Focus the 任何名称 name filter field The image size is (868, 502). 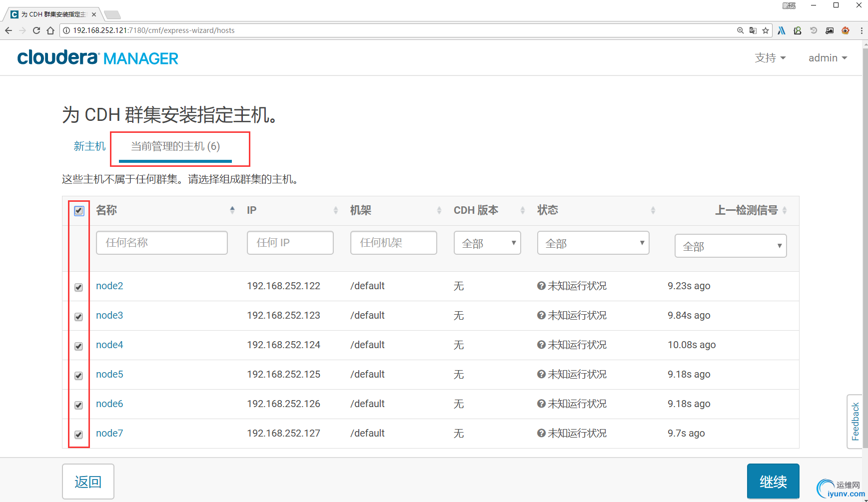(162, 243)
